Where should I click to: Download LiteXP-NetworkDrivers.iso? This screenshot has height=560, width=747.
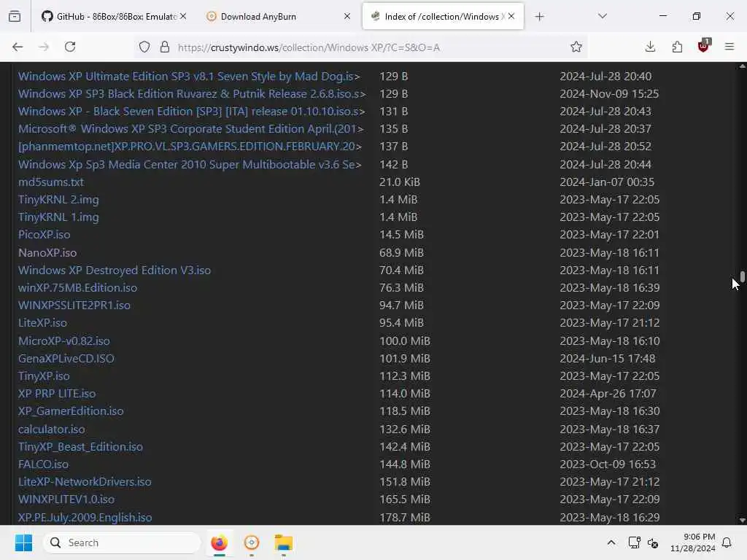point(85,482)
